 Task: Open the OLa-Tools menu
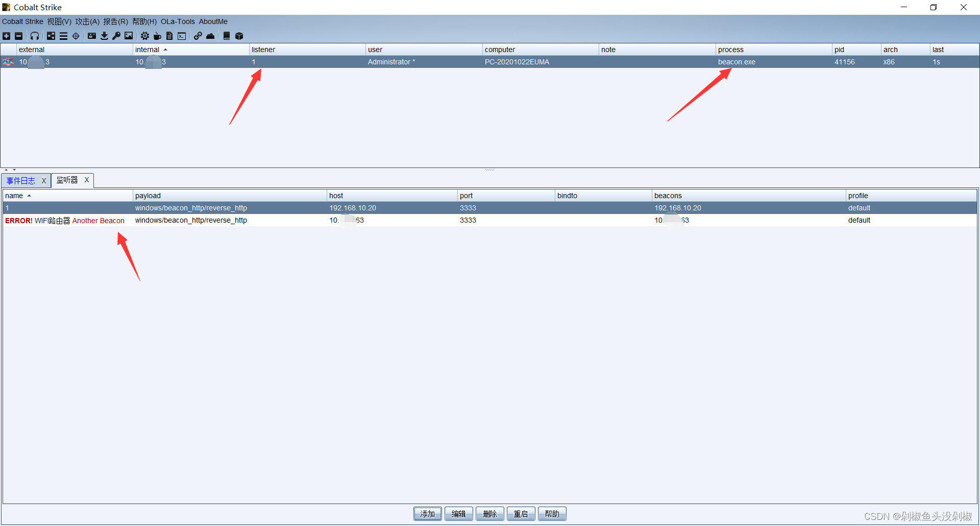[x=178, y=21]
